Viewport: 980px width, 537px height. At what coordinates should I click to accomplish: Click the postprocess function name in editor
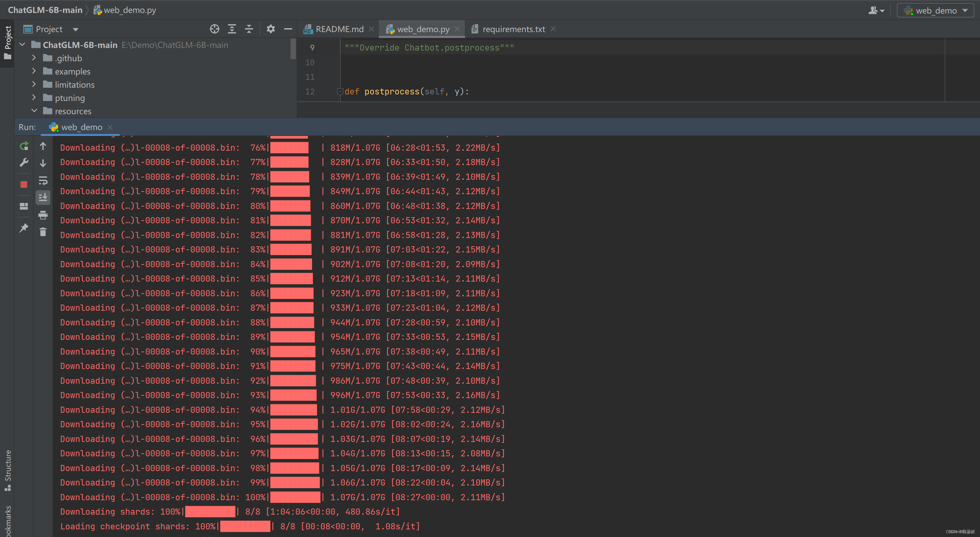point(392,91)
